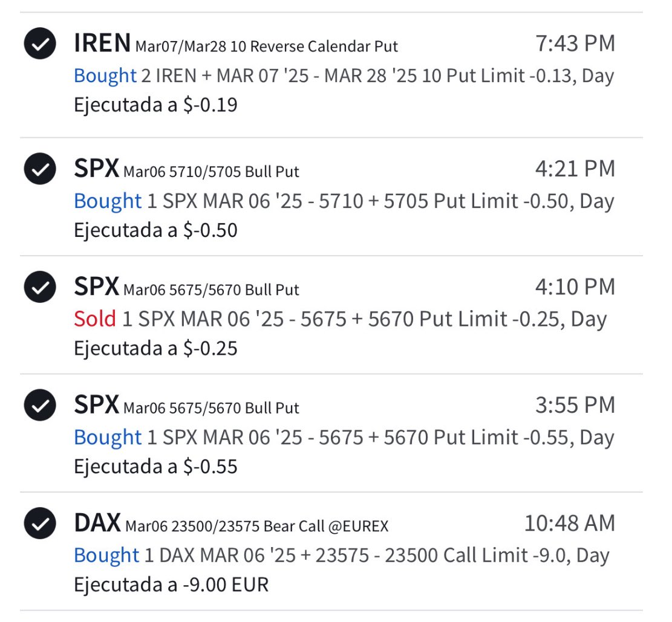Select 'Ejecutada a $-0.25' status text
Image resolution: width=672 pixels, height=622 pixels.
[x=155, y=348]
